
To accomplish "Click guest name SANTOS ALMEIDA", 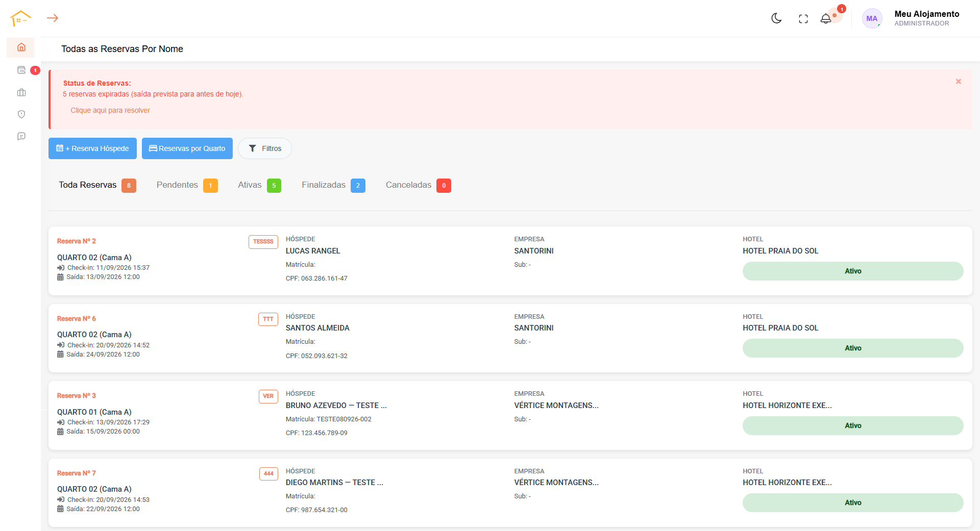I will pos(317,328).
